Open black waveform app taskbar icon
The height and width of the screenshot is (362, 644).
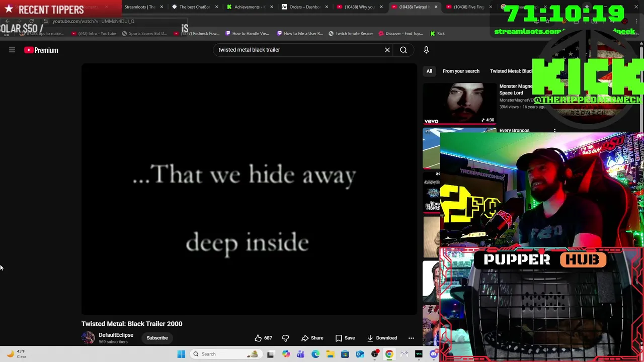click(x=419, y=354)
